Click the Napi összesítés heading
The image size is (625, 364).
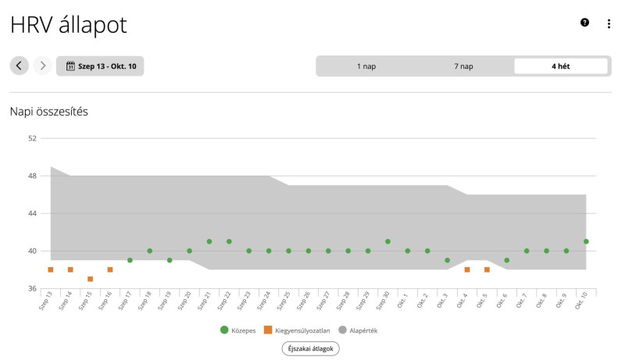click(48, 112)
